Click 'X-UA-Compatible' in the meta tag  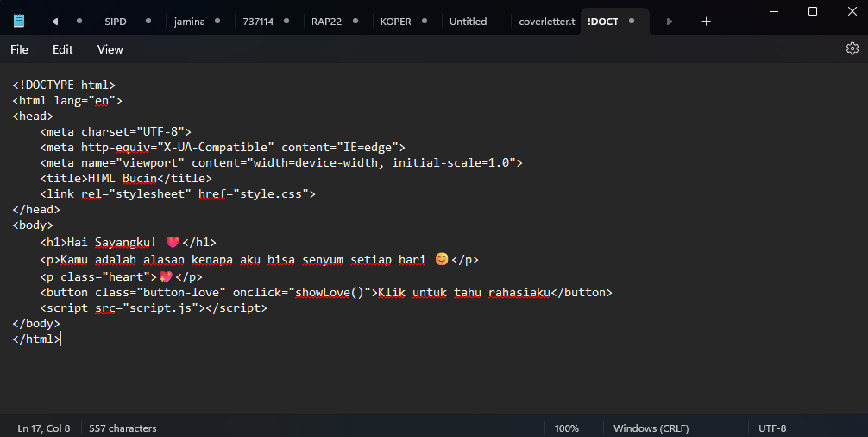[216, 148]
